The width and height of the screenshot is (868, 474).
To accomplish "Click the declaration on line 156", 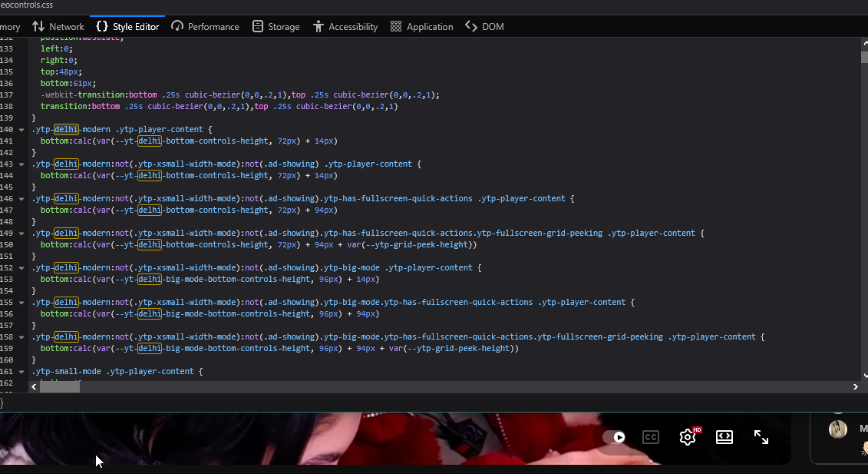I will click(210, 313).
